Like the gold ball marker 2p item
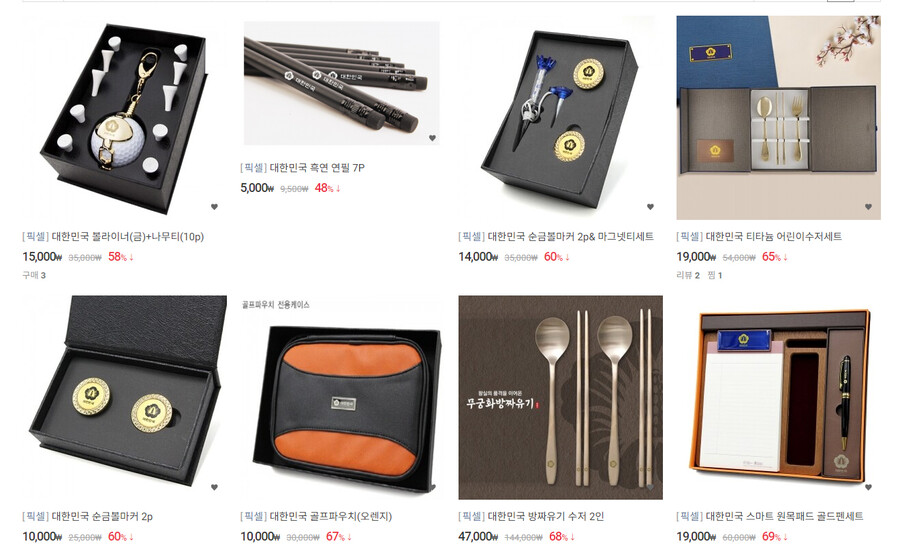The height and width of the screenshot is (546, 900). pyautogui.click(x=214, y=487)
